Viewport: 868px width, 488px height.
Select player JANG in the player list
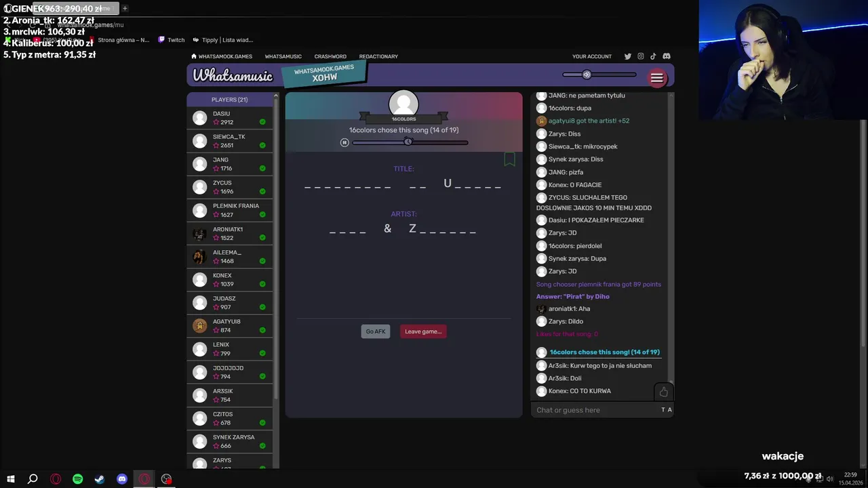[230, 164]
